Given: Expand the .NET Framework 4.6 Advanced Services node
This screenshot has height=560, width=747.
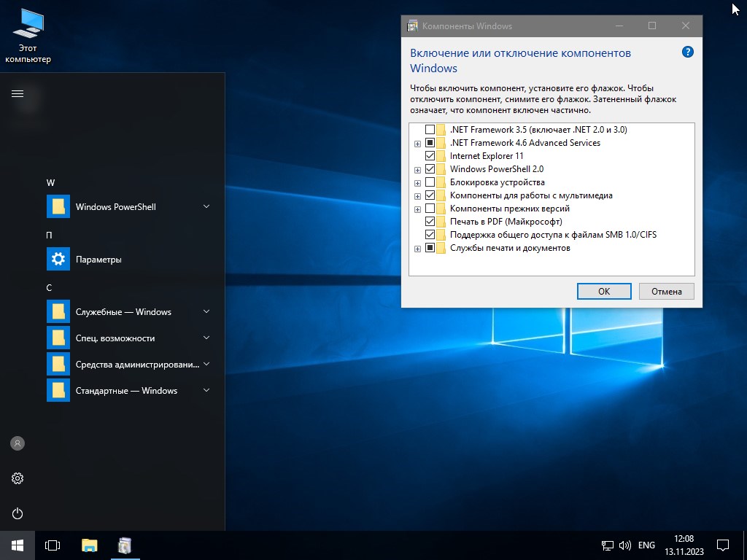Looking at the screenshot, I should tap(417, 144).
